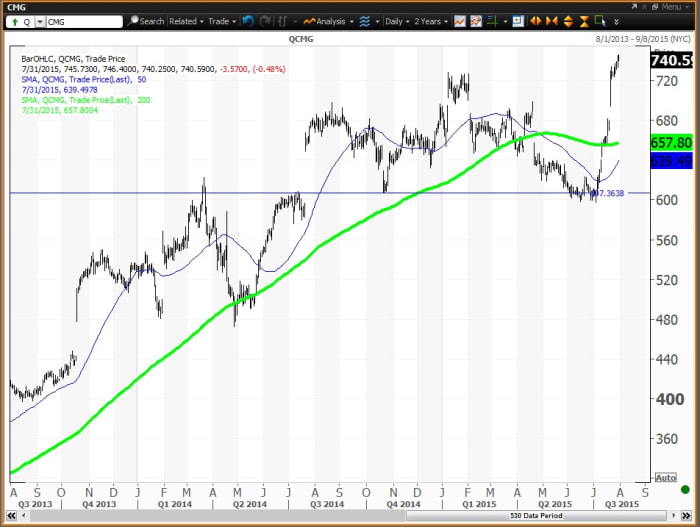Image resolution: width=700 pixels, height=527 pixels.
Task: Click the Q4 2014 quarter label
Action: click(403, 504)
